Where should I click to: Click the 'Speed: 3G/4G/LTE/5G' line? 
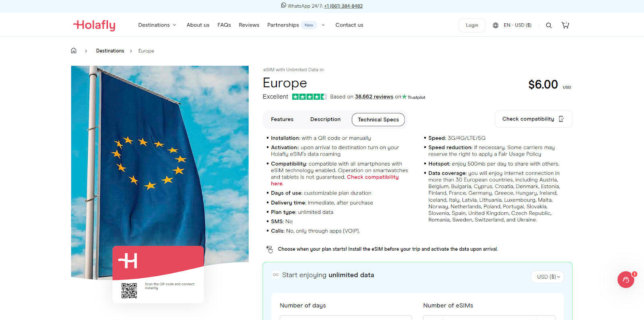click(x=457, y=138)
